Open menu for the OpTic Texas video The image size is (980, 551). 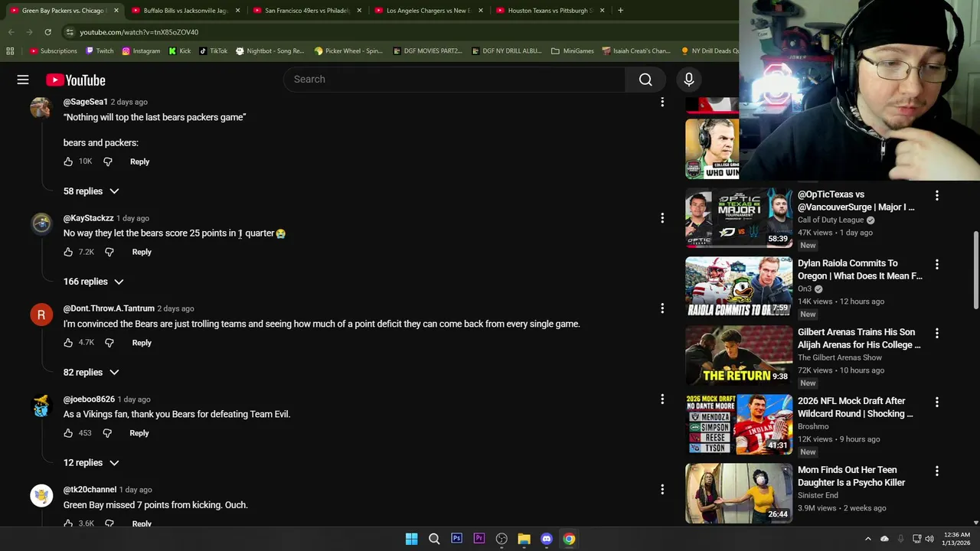[x=936, y=196]
